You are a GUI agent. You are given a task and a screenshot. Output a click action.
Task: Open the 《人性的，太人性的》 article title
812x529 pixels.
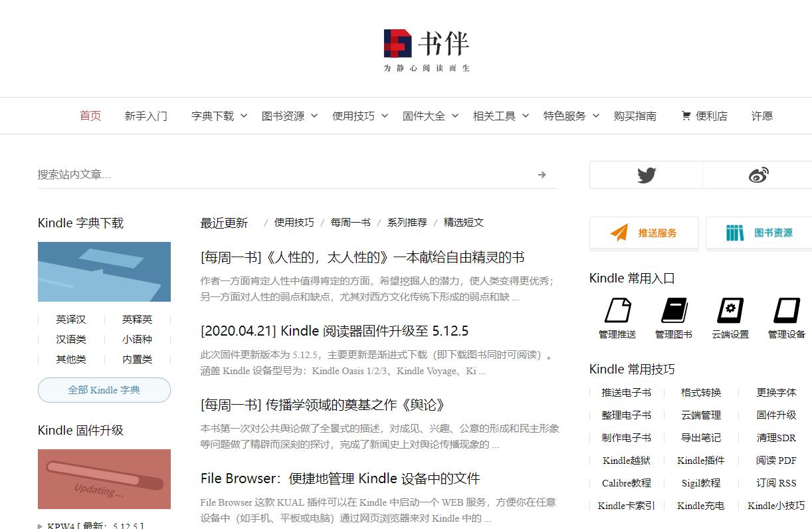(x=363, y=257)
